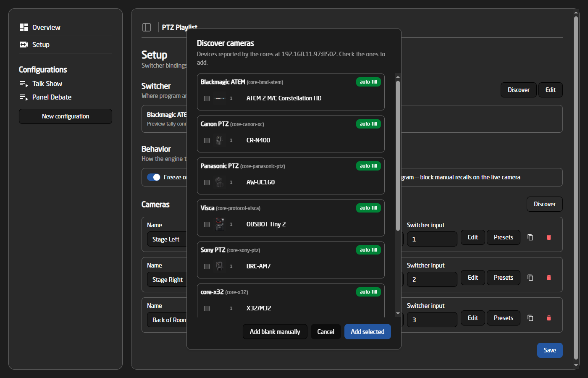Click Edit in the Switcher section
Image resolution: width=588 pixels, height=378 pixels.
[x=551, y=90]
